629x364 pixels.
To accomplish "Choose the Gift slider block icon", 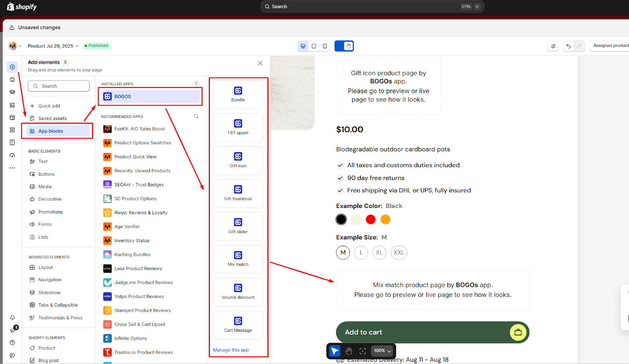I will pyautogui.click(x=238, y=222).
